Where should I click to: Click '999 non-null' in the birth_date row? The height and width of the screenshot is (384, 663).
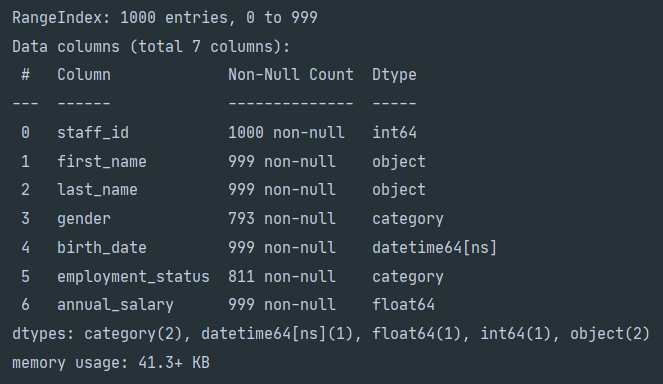pos(282,248)
